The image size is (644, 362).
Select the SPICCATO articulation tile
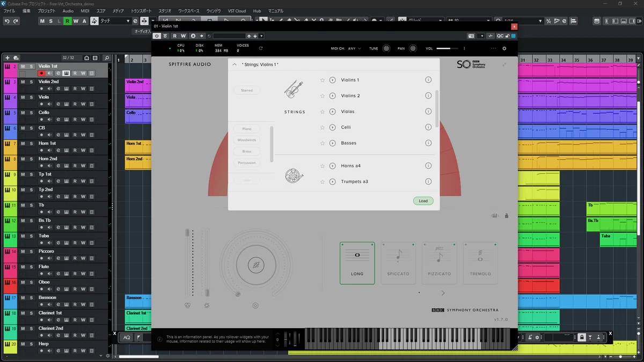tap(398, 263)
